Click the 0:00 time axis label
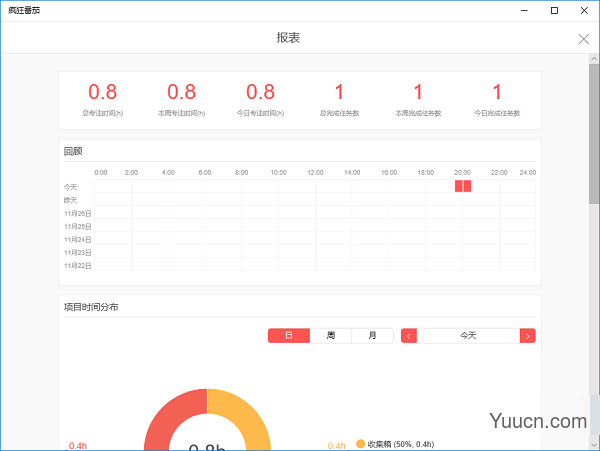 coord(101,173)
